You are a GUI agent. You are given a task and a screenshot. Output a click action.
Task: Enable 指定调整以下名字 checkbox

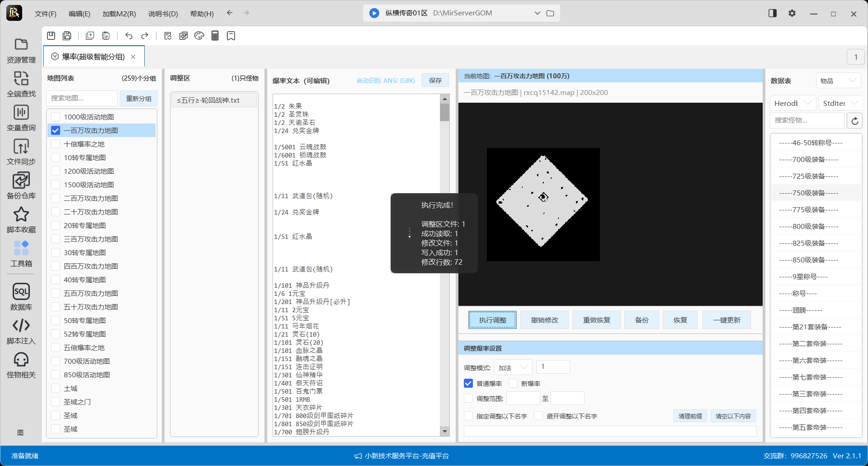point(468,416)
